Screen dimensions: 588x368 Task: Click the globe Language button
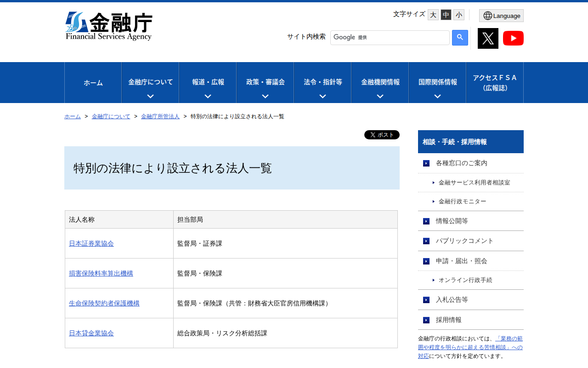point(501,16)
